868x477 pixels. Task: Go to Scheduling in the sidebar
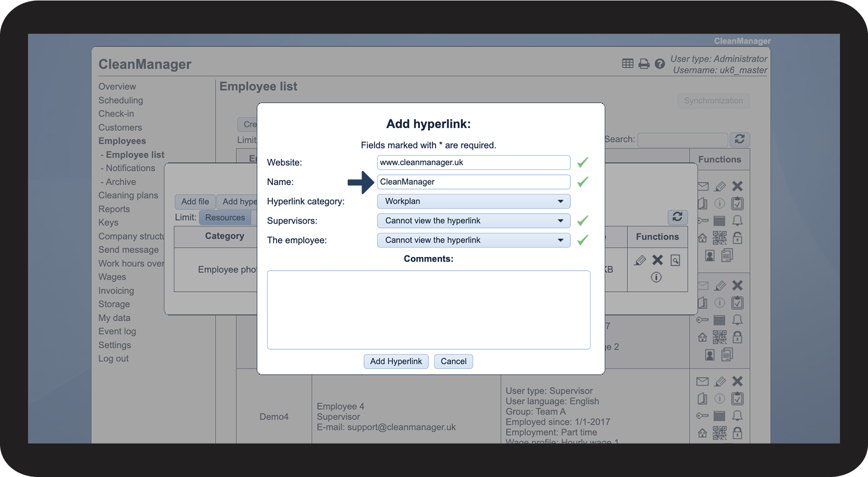[121, 100]
